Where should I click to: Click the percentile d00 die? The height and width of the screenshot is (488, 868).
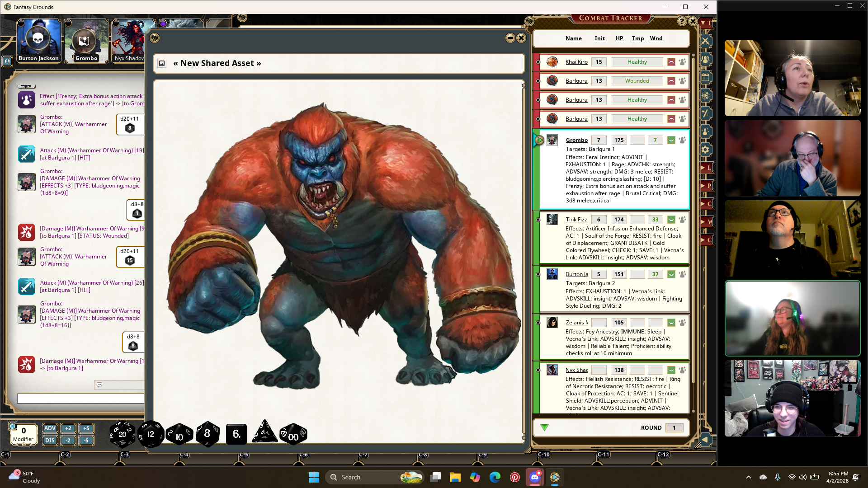(293, 435)
